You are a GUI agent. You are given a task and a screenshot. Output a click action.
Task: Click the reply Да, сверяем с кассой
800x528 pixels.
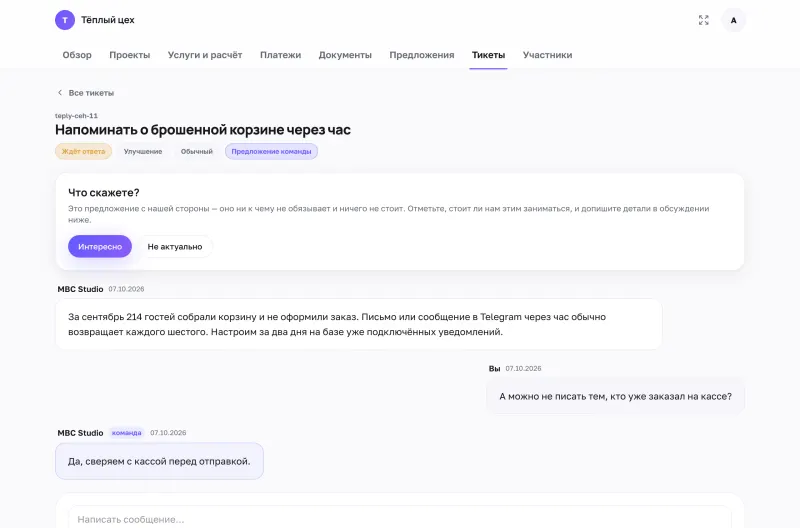pos(159,461)
